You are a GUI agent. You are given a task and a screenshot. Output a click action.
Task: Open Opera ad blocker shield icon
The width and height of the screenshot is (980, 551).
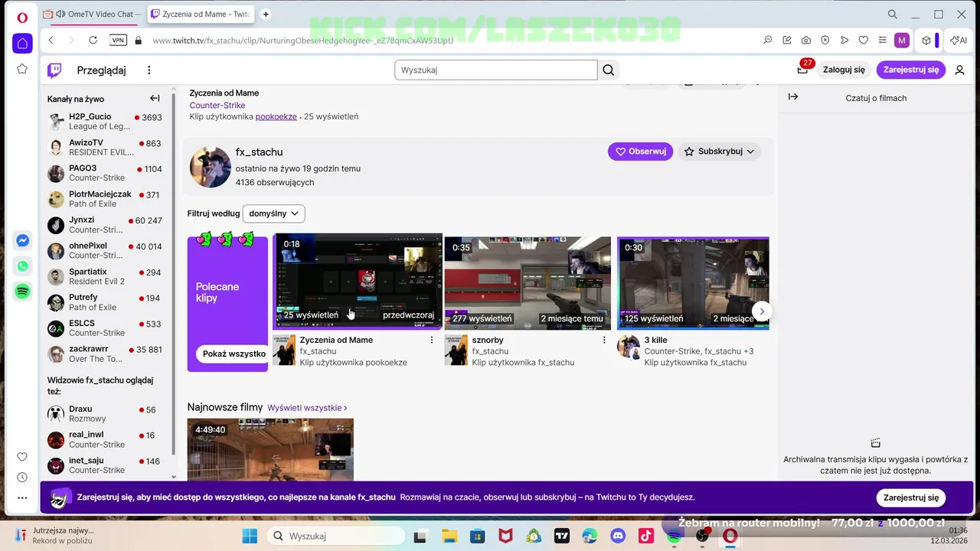pyautogui.click(x=825, y=40)
